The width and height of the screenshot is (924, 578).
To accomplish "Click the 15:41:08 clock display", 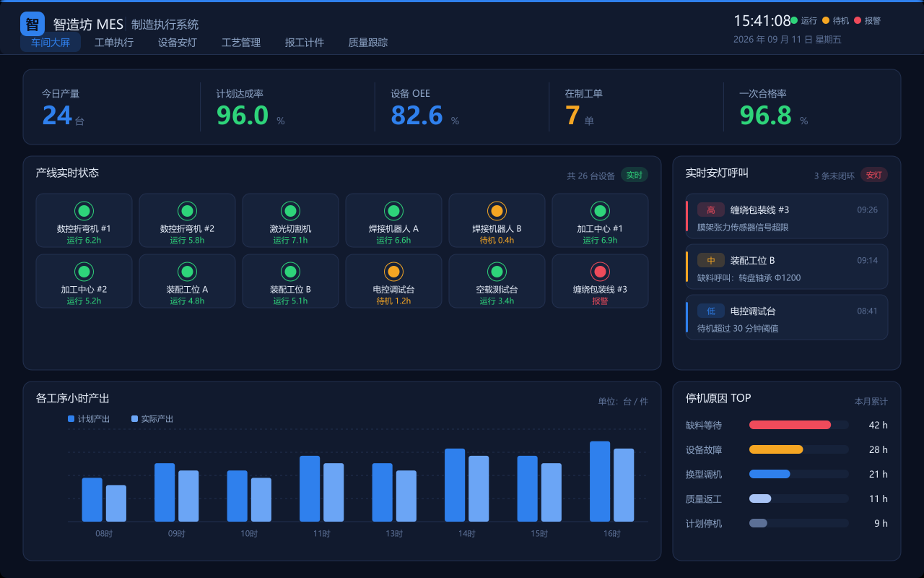I will (x=762, y=21).
